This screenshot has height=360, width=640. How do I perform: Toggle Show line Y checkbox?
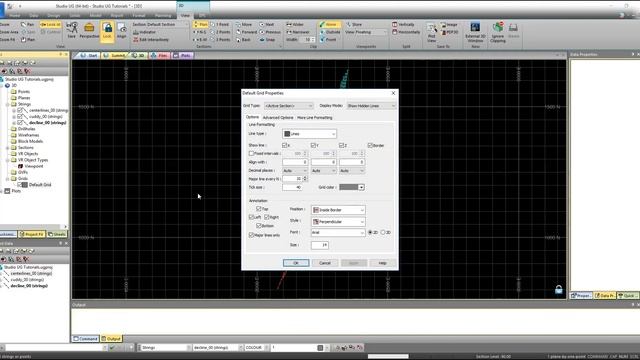pyautogui.click(x=313, y=145)
